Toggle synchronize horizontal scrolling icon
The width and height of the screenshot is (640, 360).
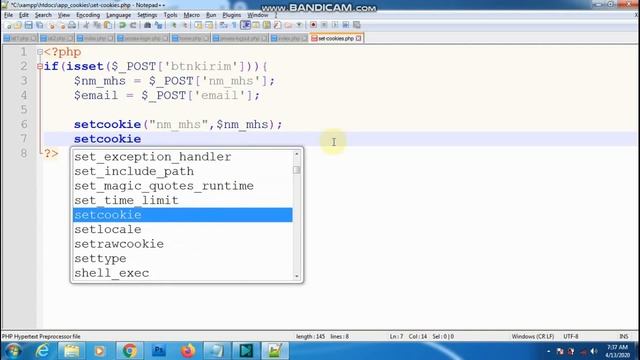pyautogui.click(x=209, y=25)
